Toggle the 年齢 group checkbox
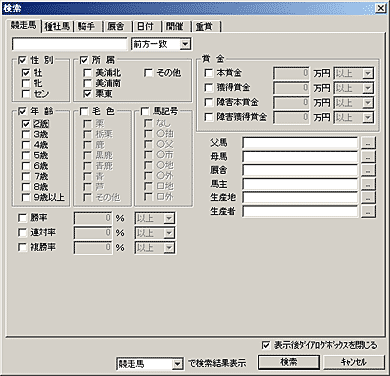This screenshot has height=376, width=390. click(22, 111)
